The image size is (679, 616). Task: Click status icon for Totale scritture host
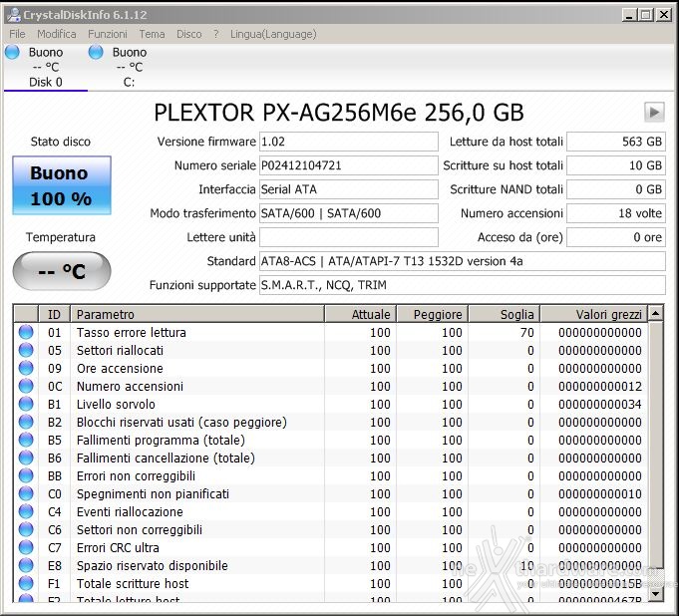coord(26,583)
